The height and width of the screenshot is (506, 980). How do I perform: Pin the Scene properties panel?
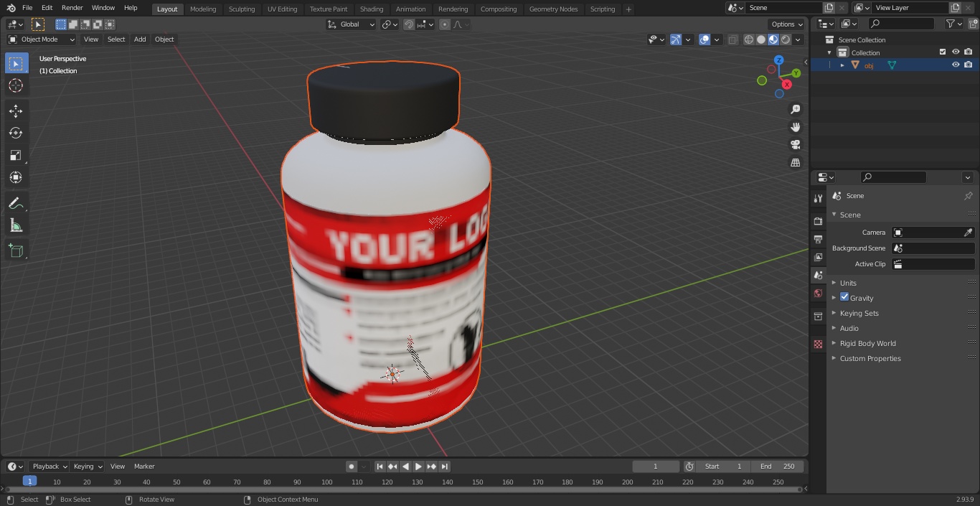pyautogui.click(x=968, y=196)
